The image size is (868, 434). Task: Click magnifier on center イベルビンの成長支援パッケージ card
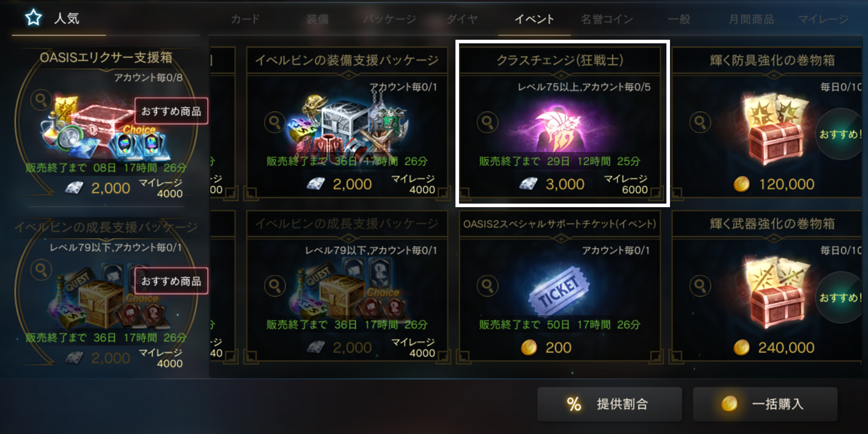(x=275, y=286)
